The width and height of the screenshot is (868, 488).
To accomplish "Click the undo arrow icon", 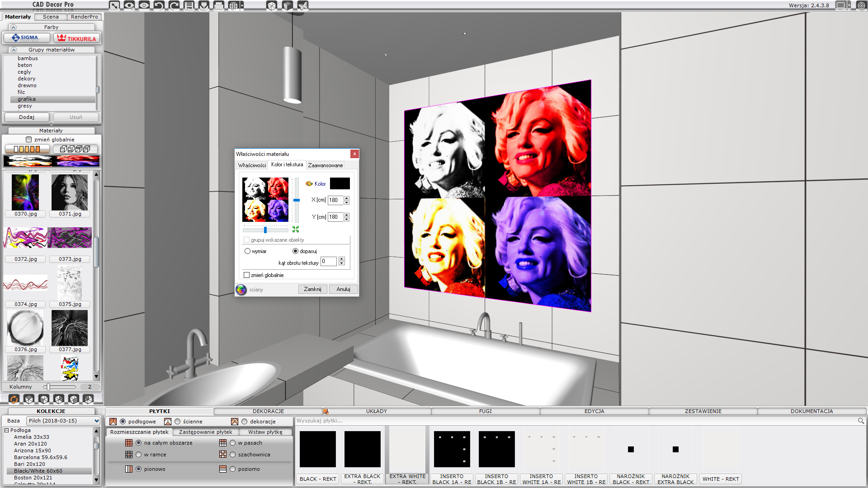I will pos(159,5).
